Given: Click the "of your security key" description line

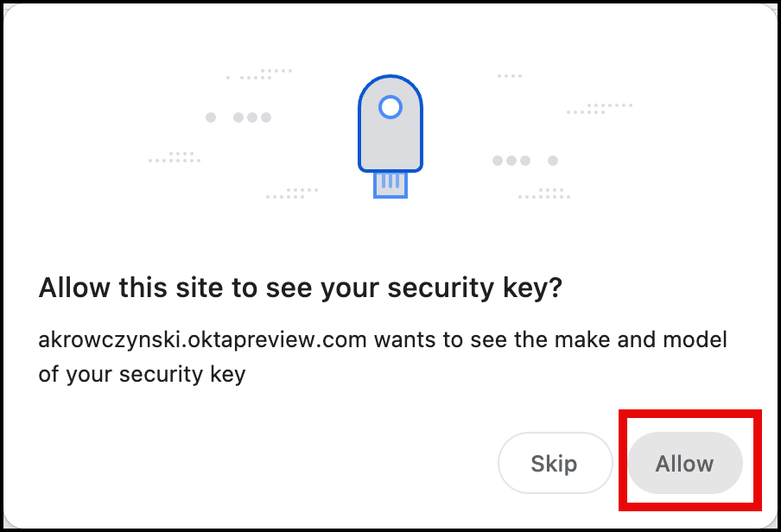Looking at the screenshot, I should point(143,374).
